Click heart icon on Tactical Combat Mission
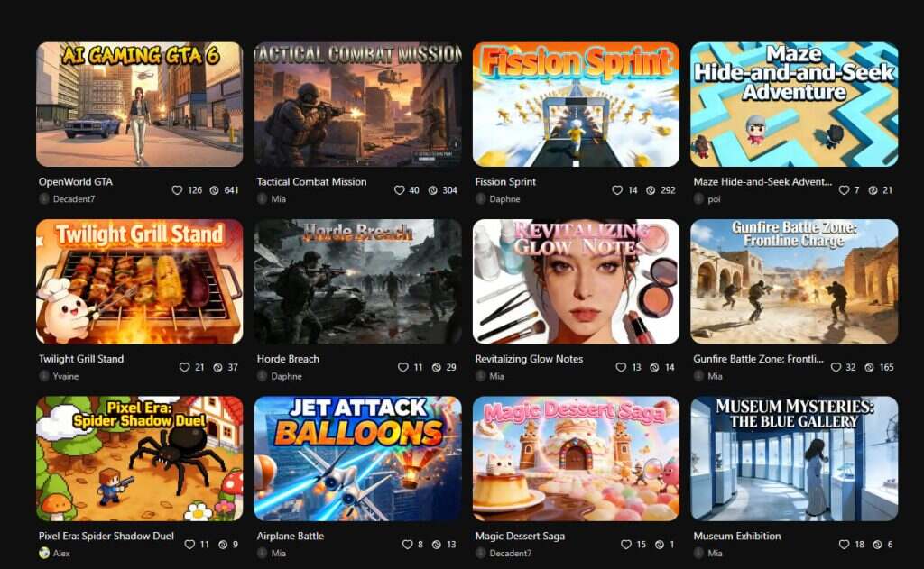Image resolution: width=924 pixels, height=569 pixels. [x=399, y=190]
